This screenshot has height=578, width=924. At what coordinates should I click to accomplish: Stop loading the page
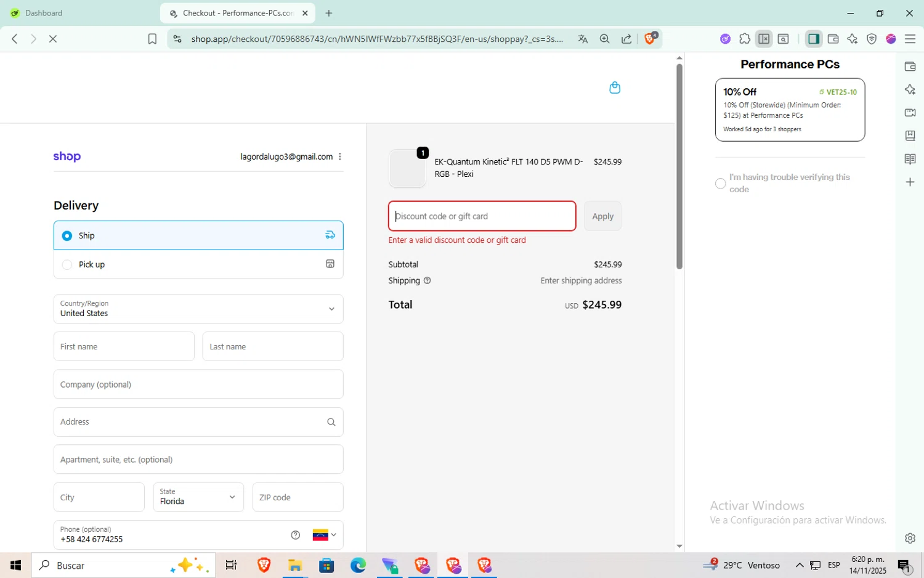click(x=53, y=39)
